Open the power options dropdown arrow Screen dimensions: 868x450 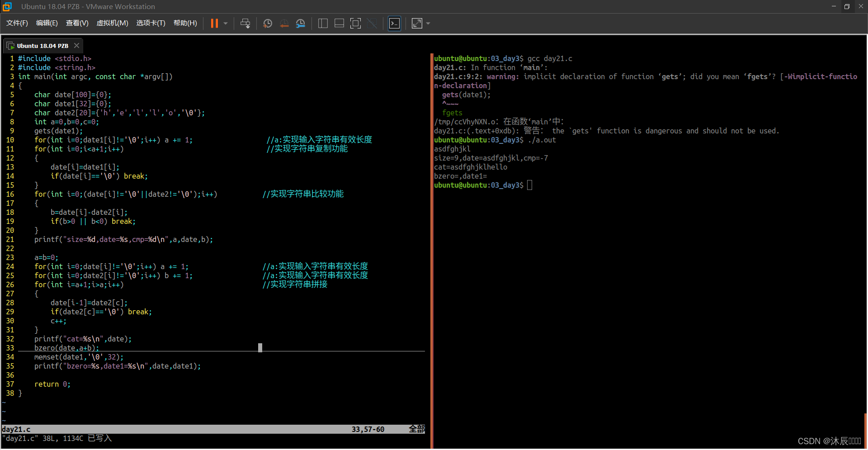[x=226, y=24]
